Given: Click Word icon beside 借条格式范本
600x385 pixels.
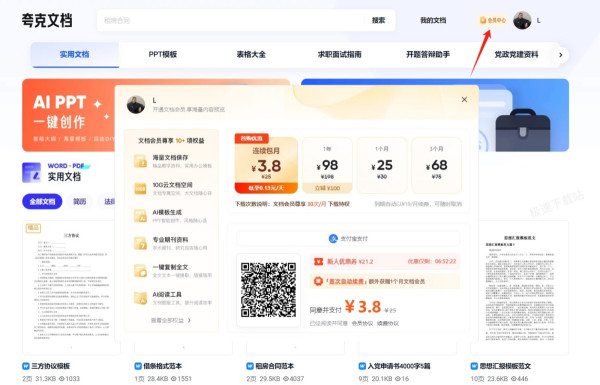Looking at the screenshot, I should point(138,366).
